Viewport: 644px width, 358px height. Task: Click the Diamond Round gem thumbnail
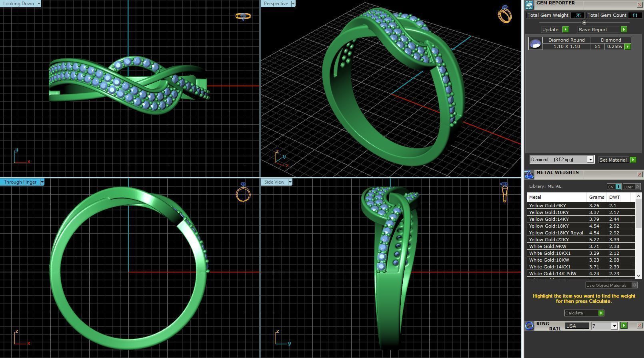(535, 43)
